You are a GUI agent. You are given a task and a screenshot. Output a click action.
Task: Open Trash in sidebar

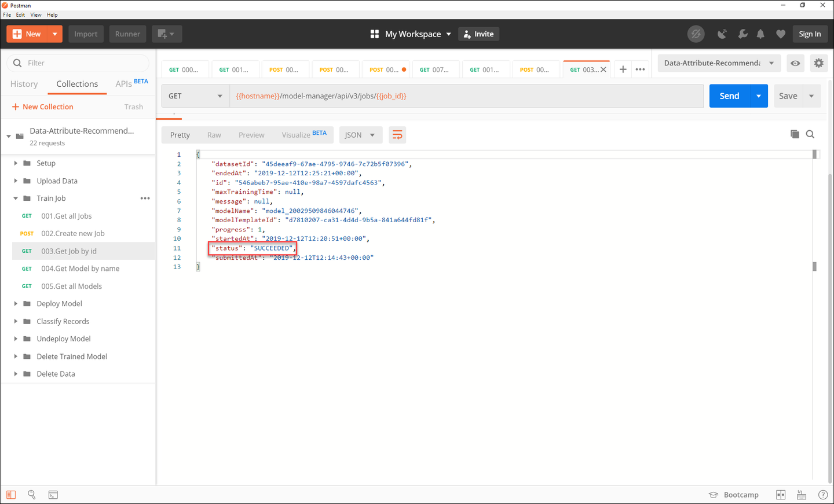tap(133, 107)
